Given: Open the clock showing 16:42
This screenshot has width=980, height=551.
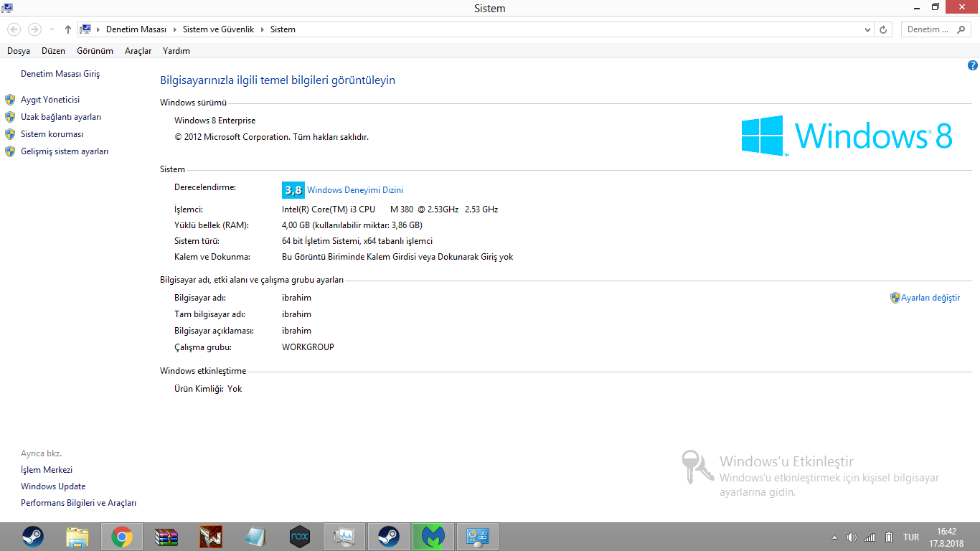Looking at the screenshot, I should 947,537.
